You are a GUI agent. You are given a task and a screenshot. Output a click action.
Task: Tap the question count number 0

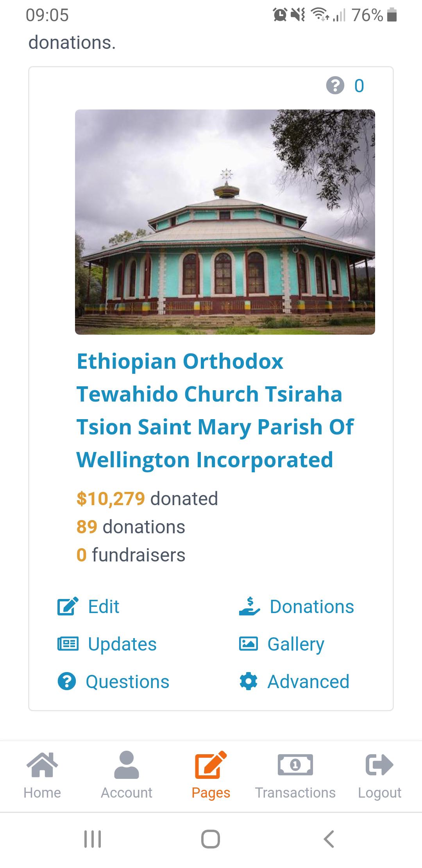359,86
